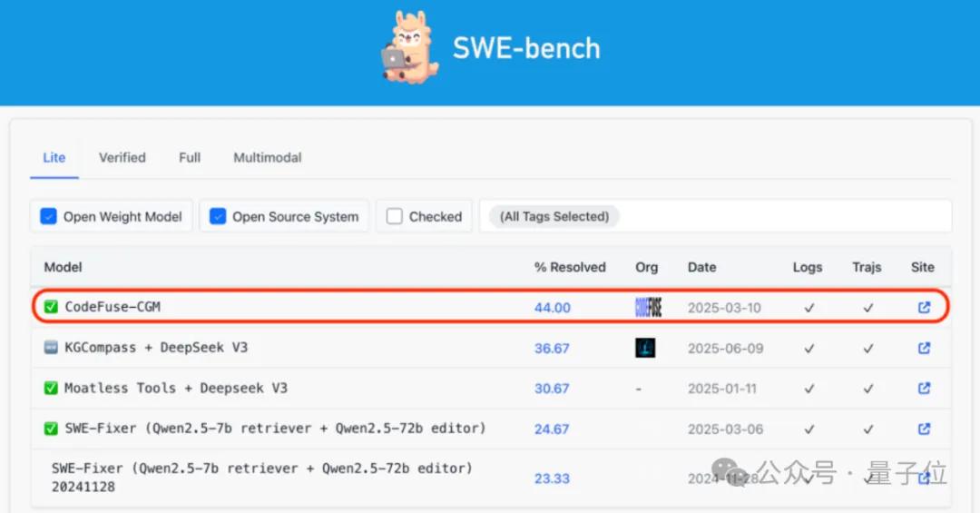Image resolution: width=980 pixels, height=513 pixels.
Task: Switch to the Multimodal tab
Action: [x=268, y=157]
